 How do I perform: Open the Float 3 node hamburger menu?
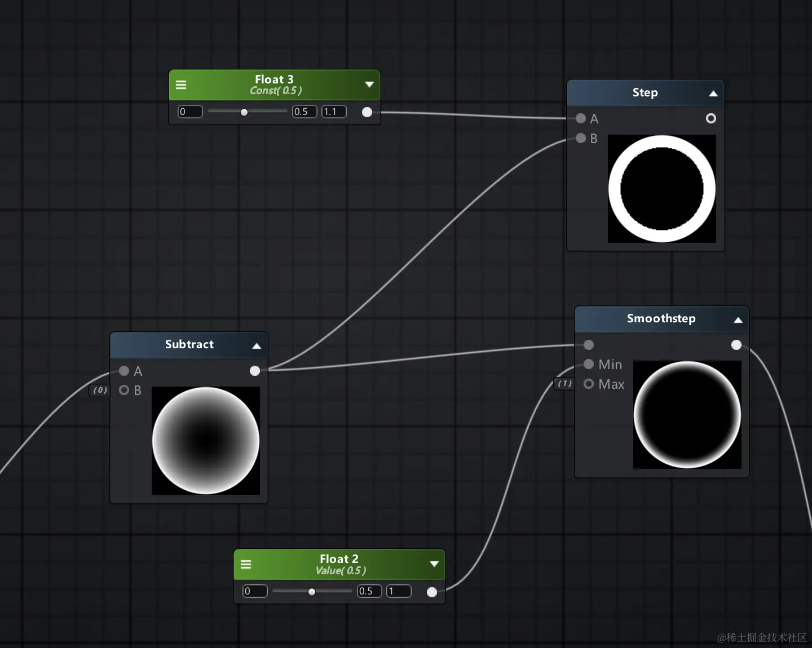181,85
